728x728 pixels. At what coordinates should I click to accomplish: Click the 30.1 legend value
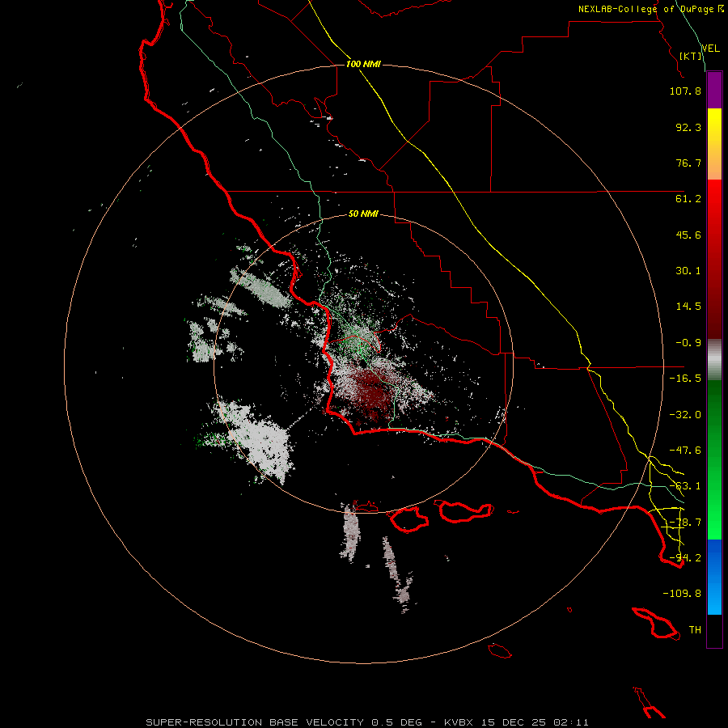[688, 271]
